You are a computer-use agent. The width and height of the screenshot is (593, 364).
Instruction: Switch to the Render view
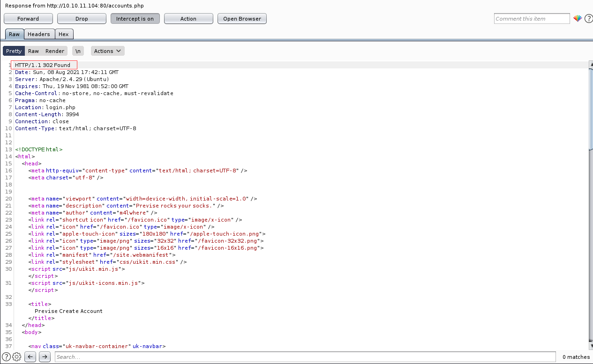pyautogui.click(x=55, y=51)
